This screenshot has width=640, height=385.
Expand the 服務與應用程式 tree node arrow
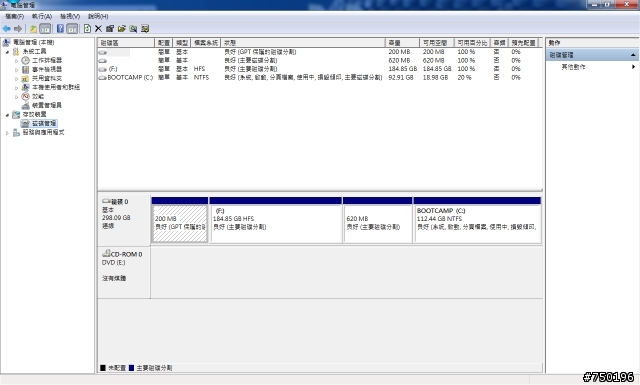tap(7, 133)
